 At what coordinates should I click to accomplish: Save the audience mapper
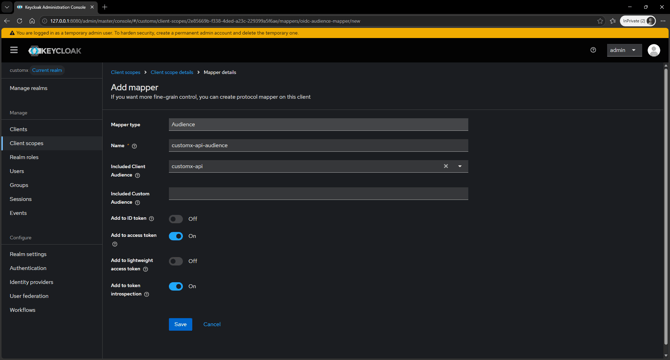coord(180,325)
